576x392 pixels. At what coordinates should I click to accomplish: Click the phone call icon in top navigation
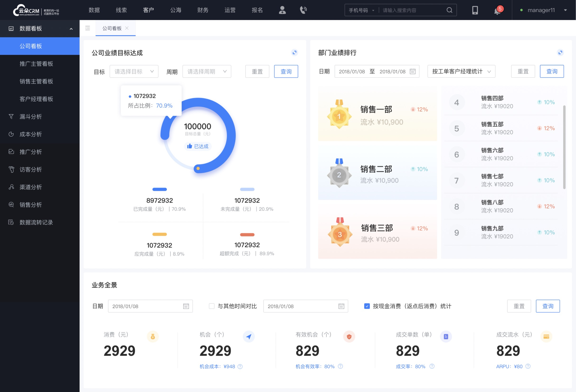coord(302,10)
